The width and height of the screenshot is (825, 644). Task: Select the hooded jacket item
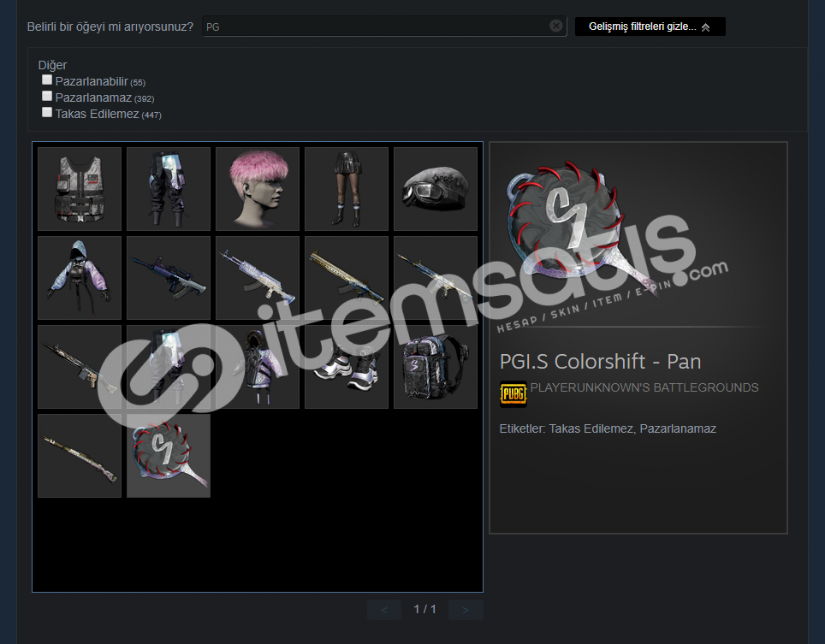[80, 278]
